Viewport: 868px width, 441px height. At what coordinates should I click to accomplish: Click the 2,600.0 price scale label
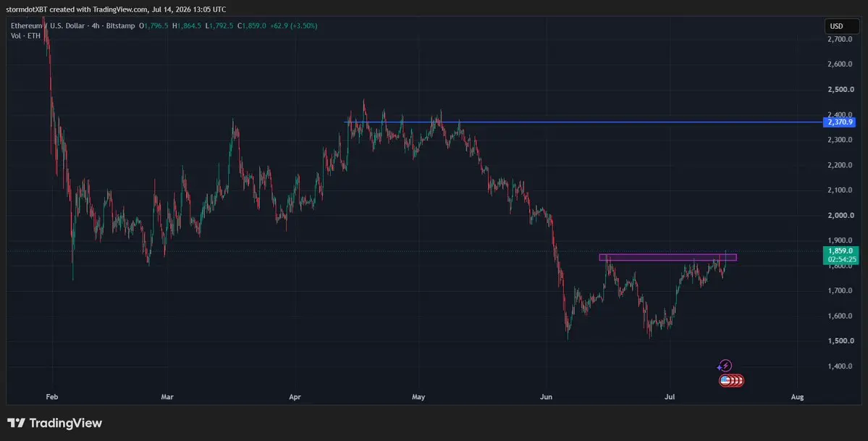coord(840,64)
